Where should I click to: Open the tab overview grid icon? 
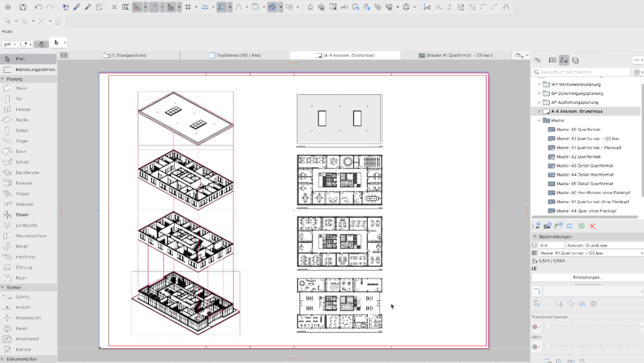pos(64,55)
